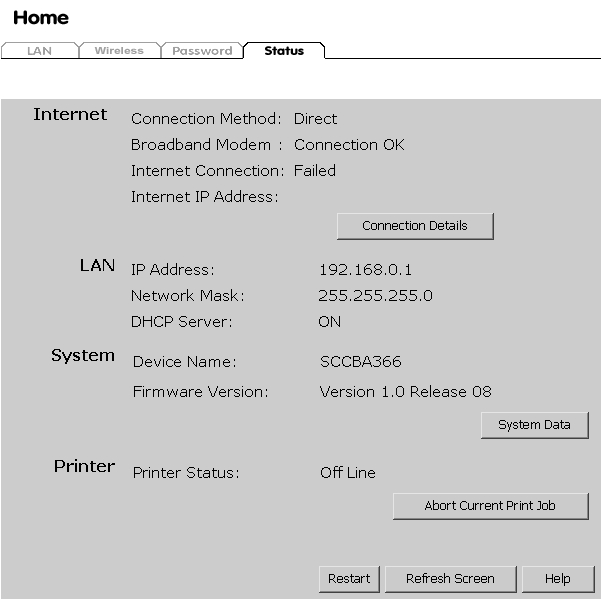Click the Internet Connection Failed status
This screenshot has width=601, height=600.
[314, 171]
